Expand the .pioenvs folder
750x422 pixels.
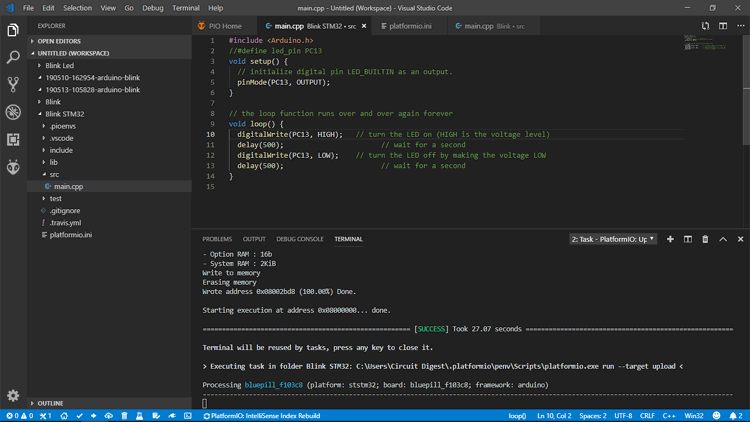pyautogui.click(x=110, y=126)
